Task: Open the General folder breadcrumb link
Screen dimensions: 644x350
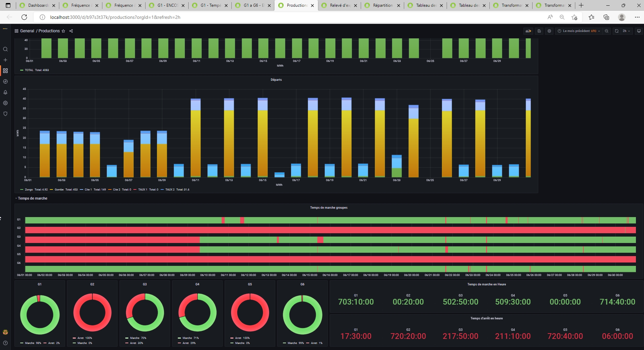Action: point(27,31)
